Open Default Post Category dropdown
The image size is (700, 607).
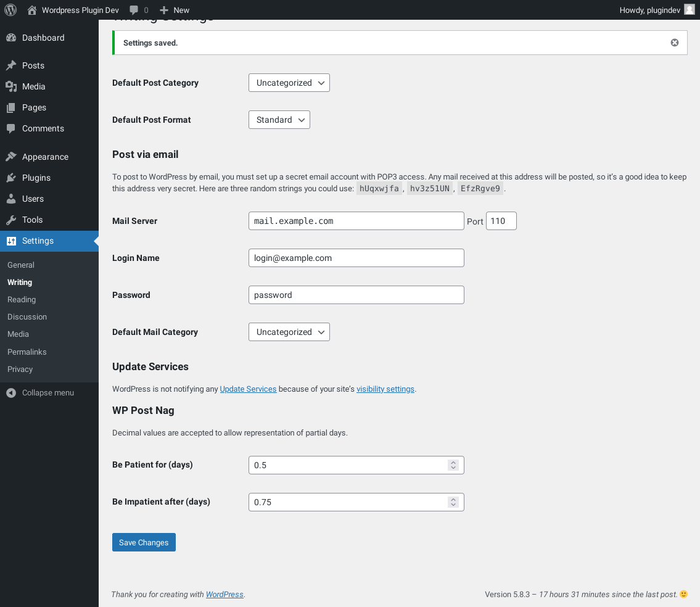(289, 83)
